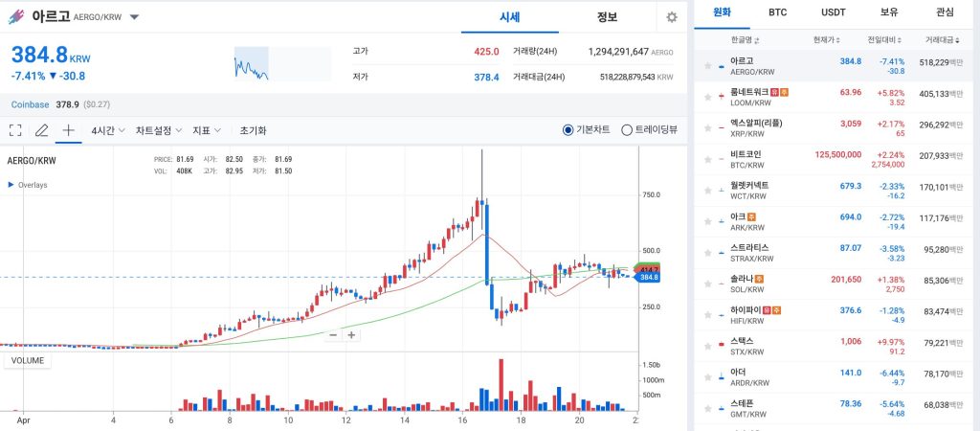Switch to the USDT market tab

coord(834,11)
